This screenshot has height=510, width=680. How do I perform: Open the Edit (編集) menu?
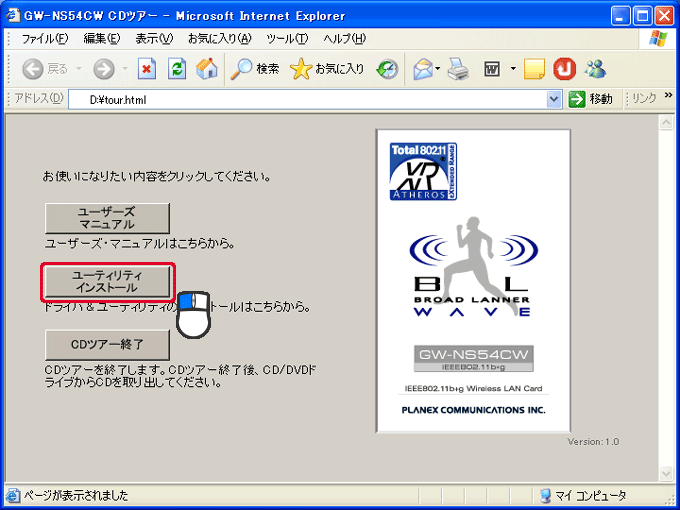tap(102, 39)
